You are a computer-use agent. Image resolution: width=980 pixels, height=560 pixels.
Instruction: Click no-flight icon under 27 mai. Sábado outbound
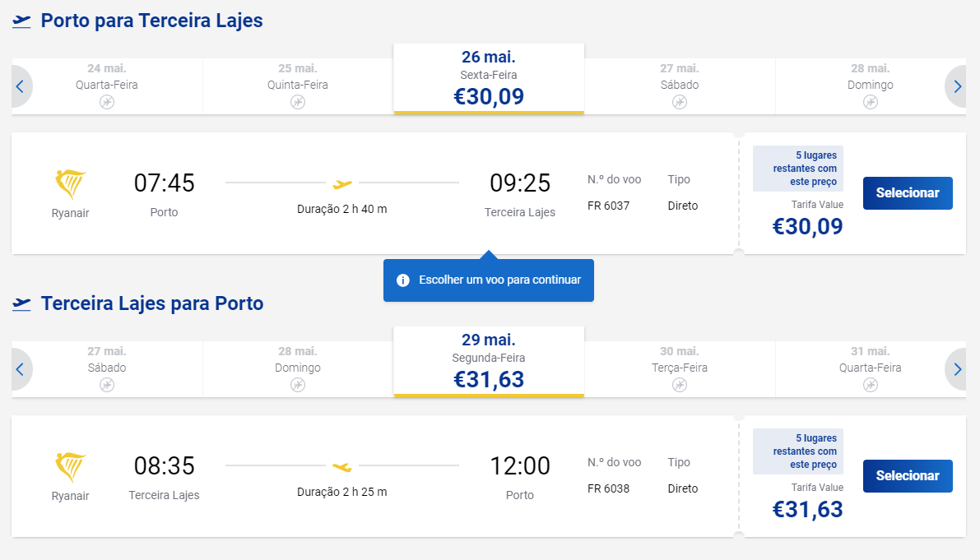(680, 102)
